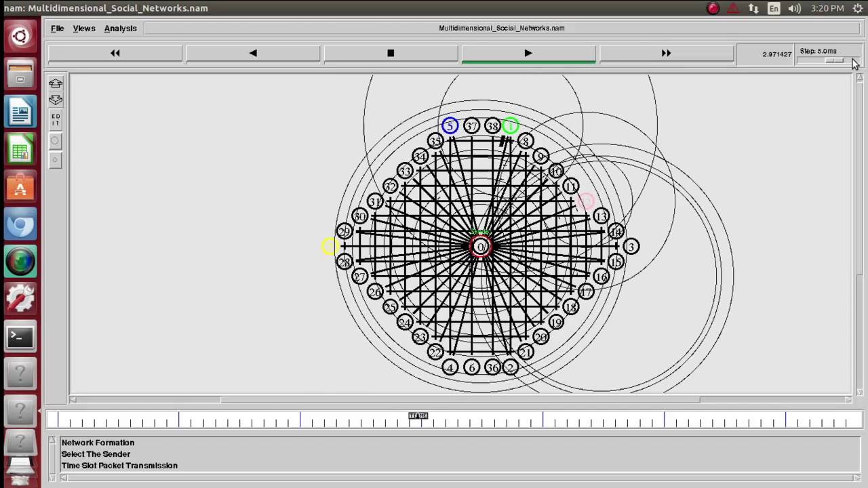Select node 20 in the topology
The image size is (868, 488).
[540, 337]
